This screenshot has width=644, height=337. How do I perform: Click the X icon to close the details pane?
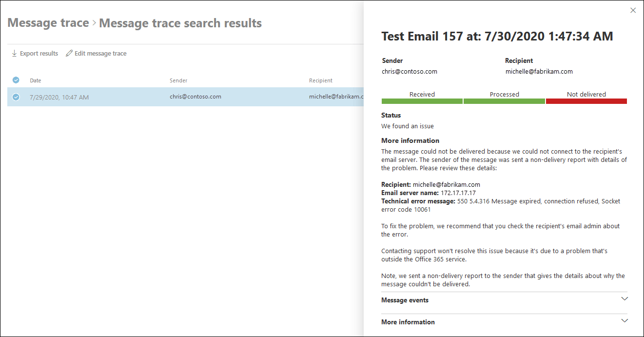pyautogui.click(x=633, y=10)
